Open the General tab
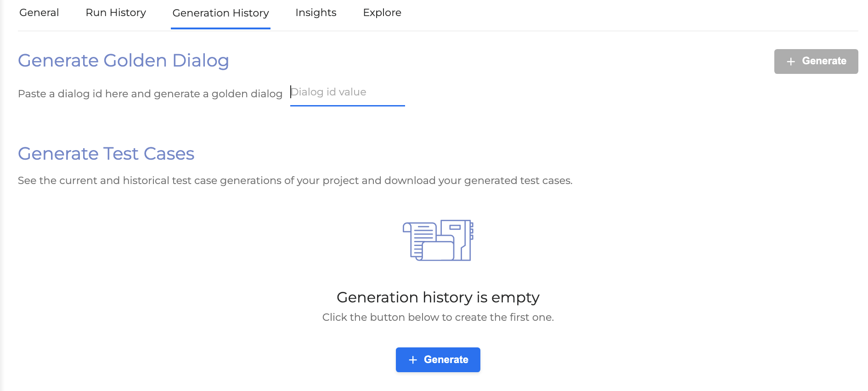This screenshot has width=868, height=391. click(39, 13)
